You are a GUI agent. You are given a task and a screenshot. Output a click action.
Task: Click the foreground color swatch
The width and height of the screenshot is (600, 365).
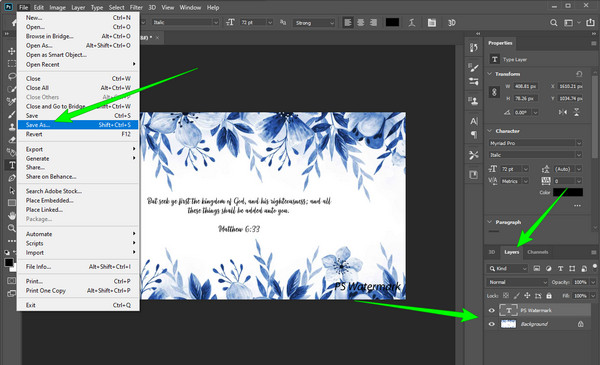pyautogui.click(x=9, y=262)
